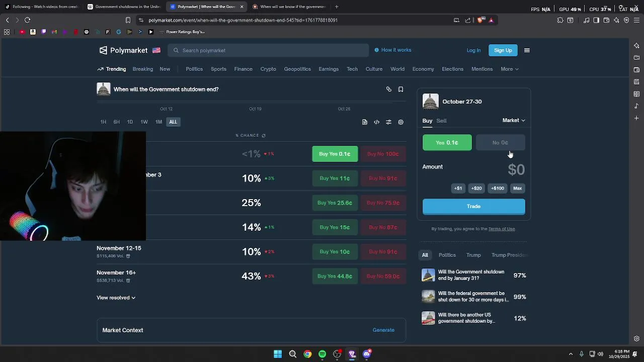Open reading list in the right sidebar
Screen dimensions: 644x362
pyautogui.click(x=636, y=94)
